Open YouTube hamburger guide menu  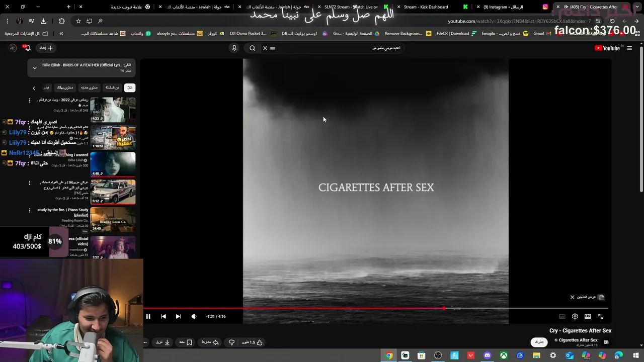[x=629, y=48]
